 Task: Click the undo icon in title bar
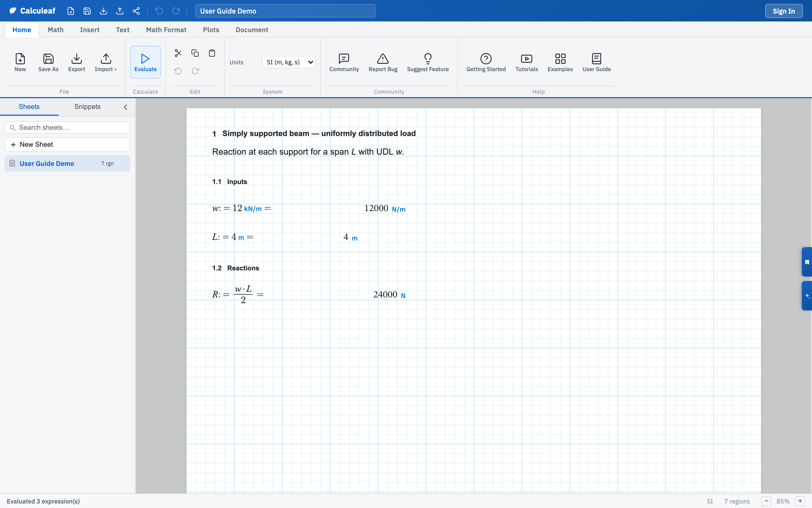(159, 11)
